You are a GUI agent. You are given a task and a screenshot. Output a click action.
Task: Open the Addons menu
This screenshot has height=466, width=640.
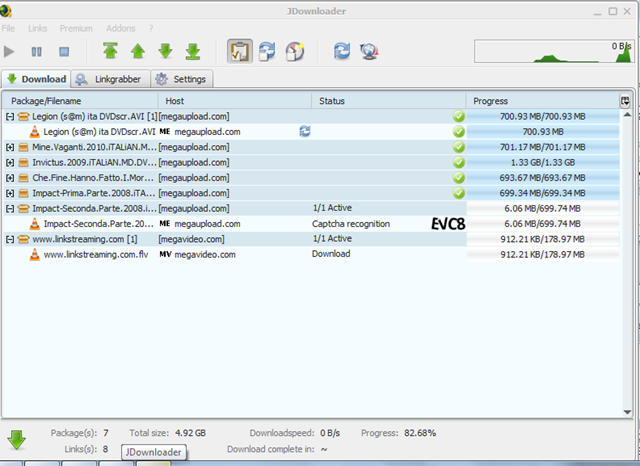120,28
